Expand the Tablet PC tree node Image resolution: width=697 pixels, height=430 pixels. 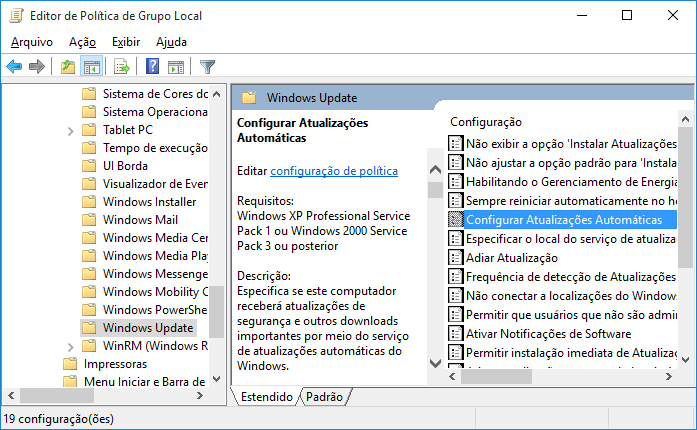71,131
